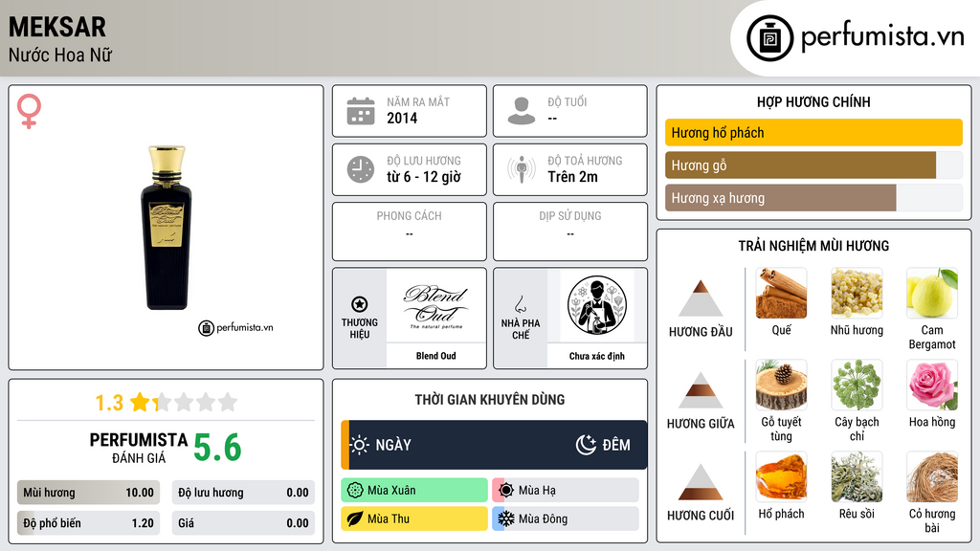Open the Hổ phách amber note image

pos(781,477)
